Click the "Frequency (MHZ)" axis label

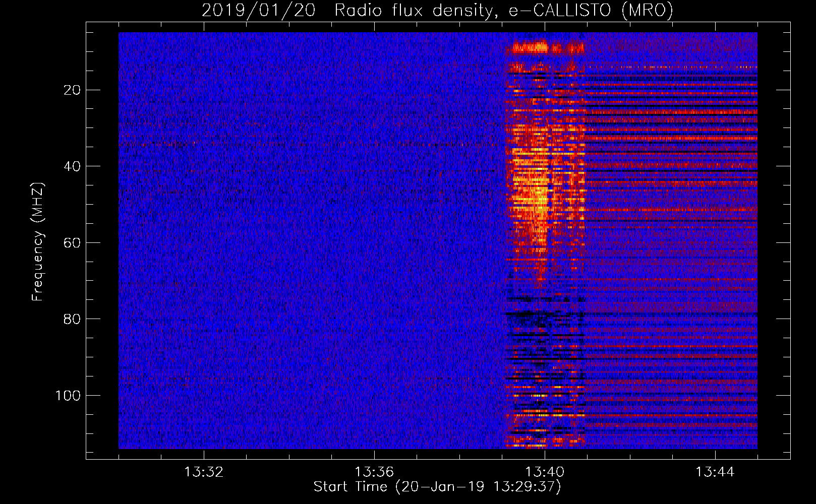pyautogui.click(x=38, y=241)
